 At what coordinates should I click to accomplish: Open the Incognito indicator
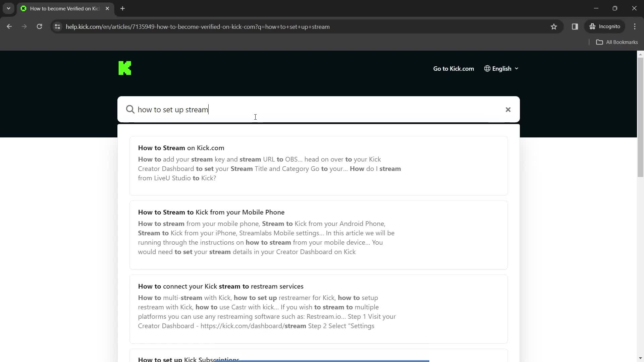(x=605, y=26)
